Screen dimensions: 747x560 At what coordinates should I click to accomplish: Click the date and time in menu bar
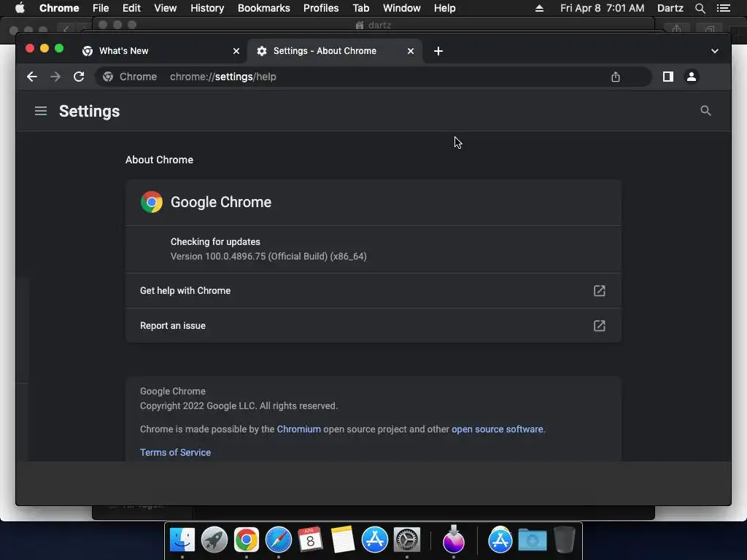pyautogui.click(x=602, y=8)
